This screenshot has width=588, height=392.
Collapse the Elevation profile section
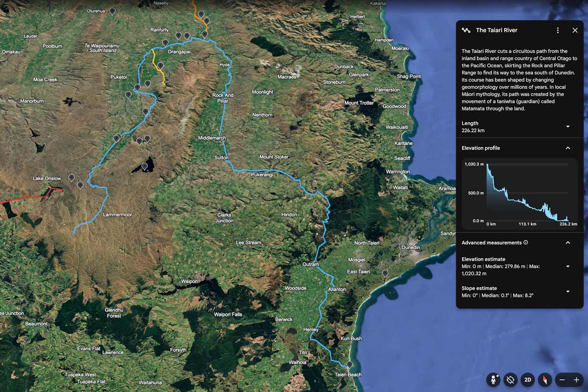click(568, 148)
